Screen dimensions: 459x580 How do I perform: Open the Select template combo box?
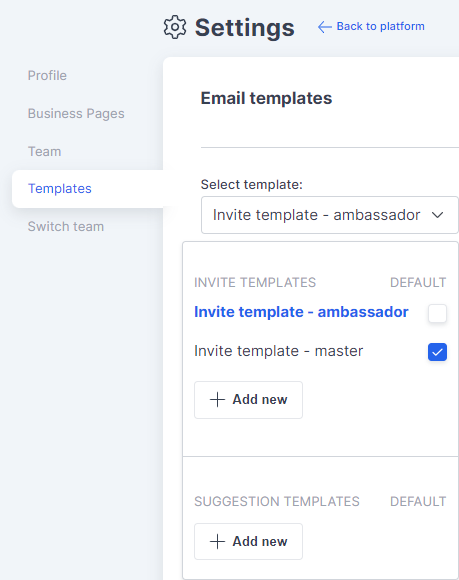[x=330, y=215]
